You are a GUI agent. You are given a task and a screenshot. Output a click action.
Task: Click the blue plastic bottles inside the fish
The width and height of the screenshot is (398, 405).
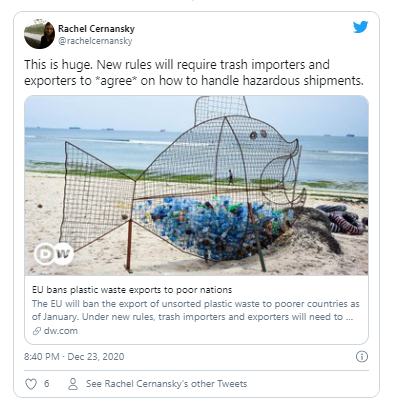pyautogui.click(x=209, y=227)
